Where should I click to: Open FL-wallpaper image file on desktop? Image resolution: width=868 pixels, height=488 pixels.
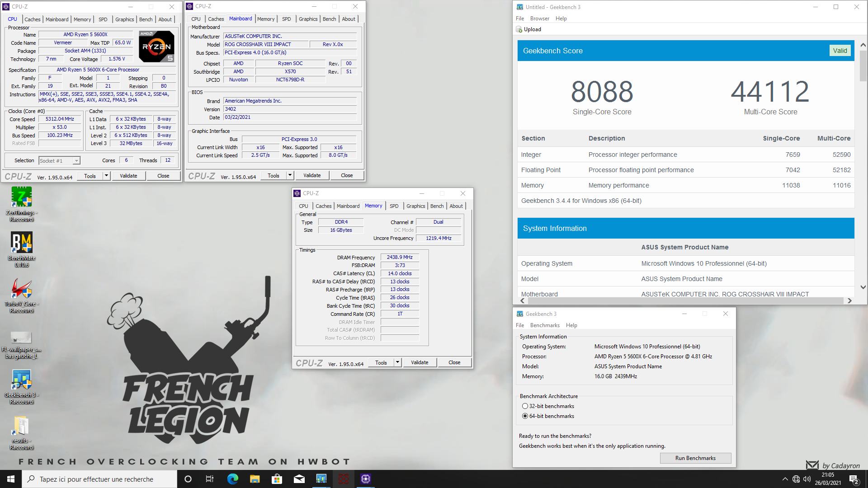pos(22,345)
